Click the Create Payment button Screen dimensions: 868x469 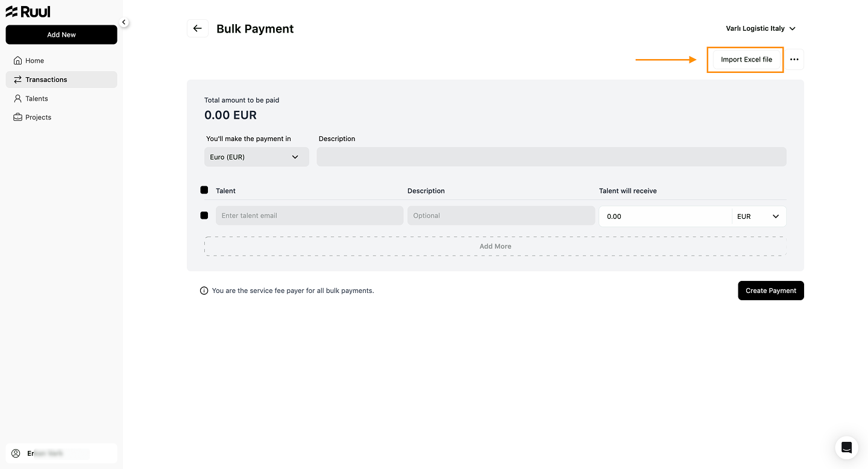coord(771,291)
